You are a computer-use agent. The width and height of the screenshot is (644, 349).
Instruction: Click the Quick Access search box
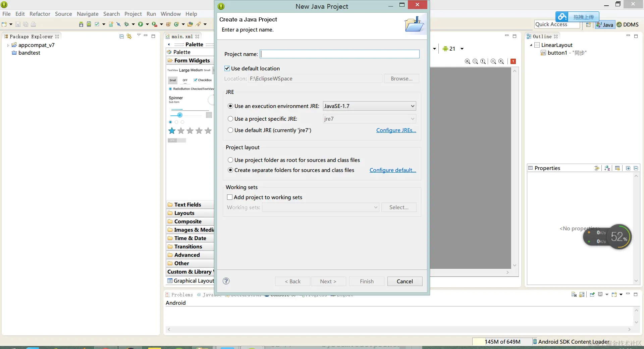click(x=557, y=24)
